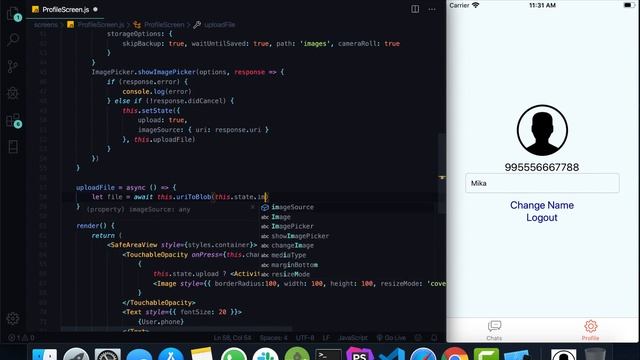Click the name field containing Mika
This screenshot has width=640, height=360.
[x=542, y=183]
